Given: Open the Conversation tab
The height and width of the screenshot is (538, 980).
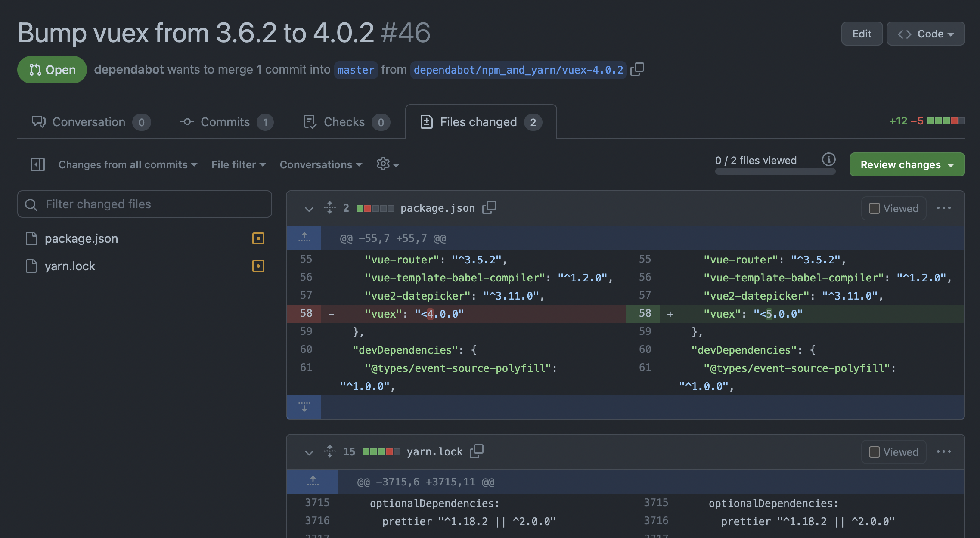Looking at the screenshot, I should click(x=89, y=122).
